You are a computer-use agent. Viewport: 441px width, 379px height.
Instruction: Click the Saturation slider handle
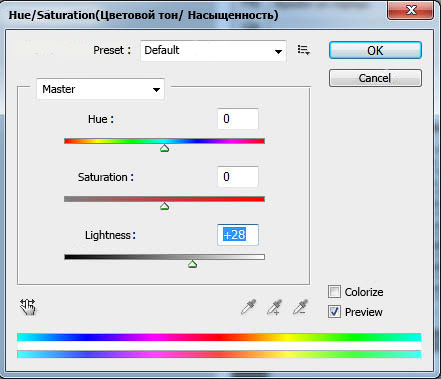coord(164,206)
